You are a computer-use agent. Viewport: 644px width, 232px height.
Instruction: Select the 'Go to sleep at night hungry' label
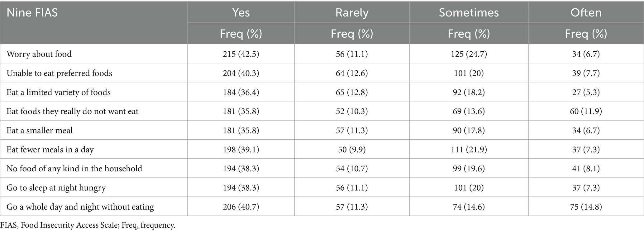pyautogui.click(x=56, y=188)
